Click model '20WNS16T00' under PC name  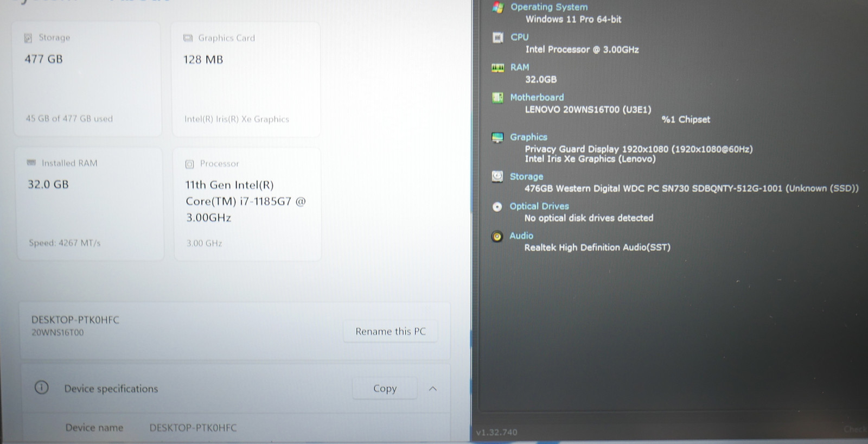[58, 332]
